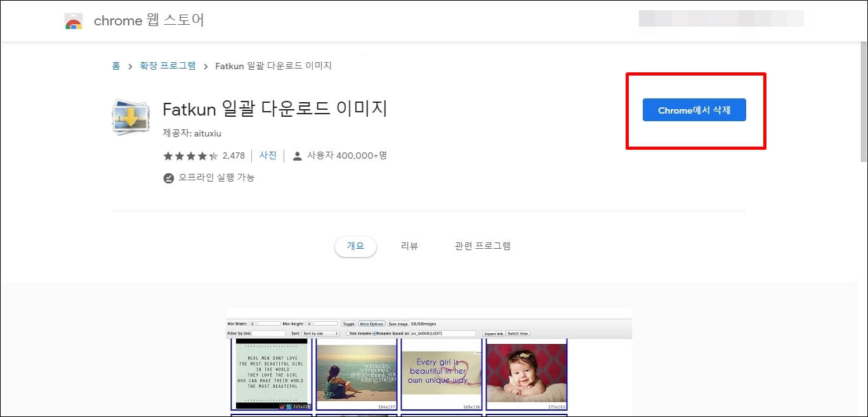Open the 2,478 ratings count
Viewport: 868px width, 417px height.
(x=233, y=156)
